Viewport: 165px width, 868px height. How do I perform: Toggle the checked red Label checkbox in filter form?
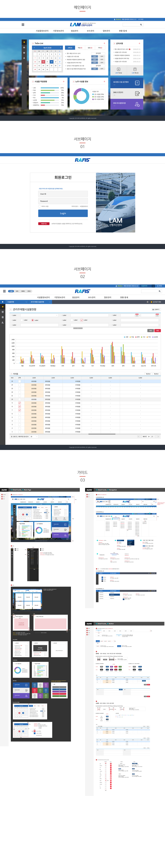tap(82, 320)
